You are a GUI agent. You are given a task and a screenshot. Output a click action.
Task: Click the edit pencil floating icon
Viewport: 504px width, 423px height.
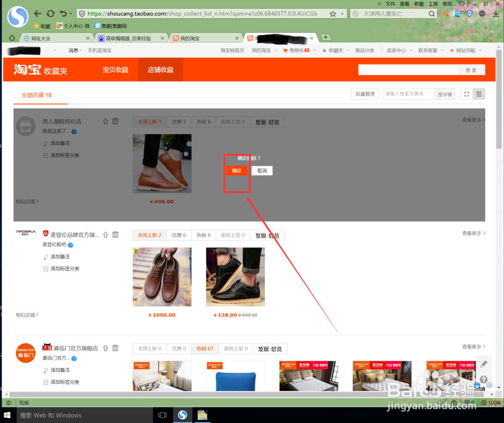(x=483, y=364)
